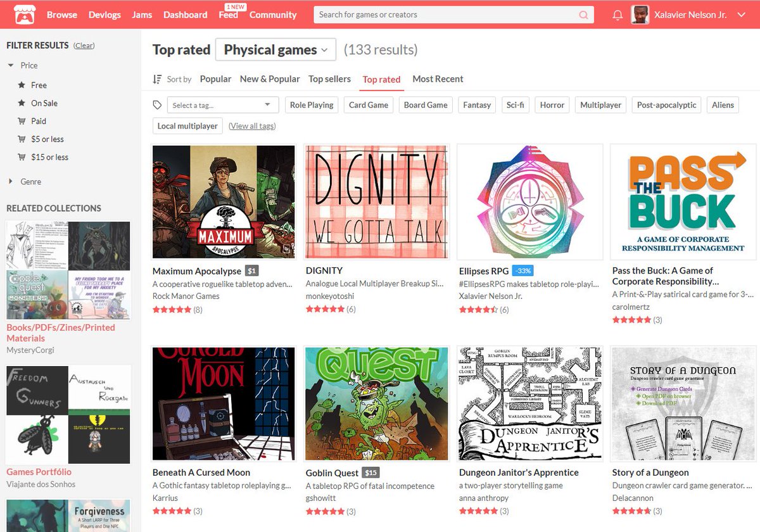Viewport: 760px width, 532px height.
Task: Apply the Sci-fi tag
Action: [516, 105]
